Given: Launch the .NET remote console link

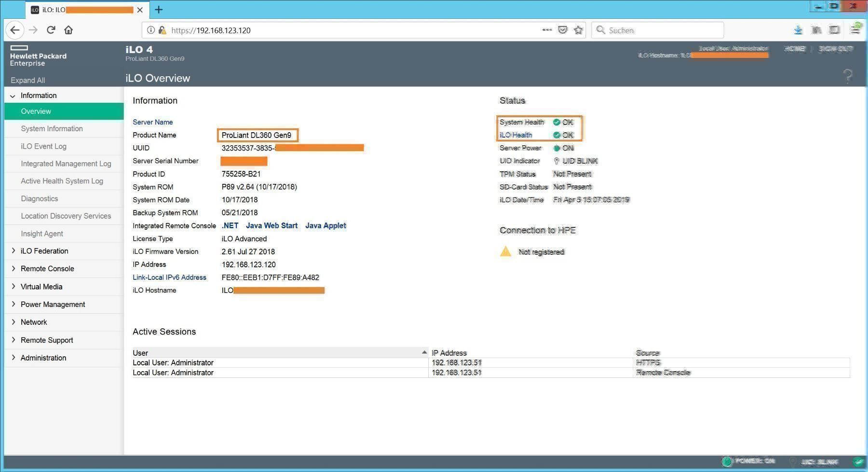Looking at the screenshot, I should click(x=230, y=225).
